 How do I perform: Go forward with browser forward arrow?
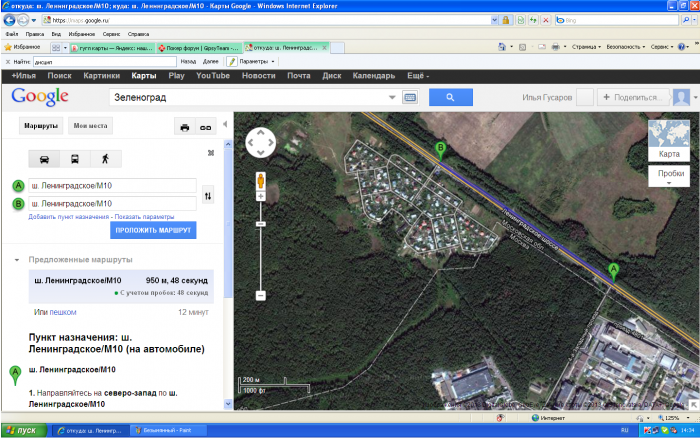[23, 20]
